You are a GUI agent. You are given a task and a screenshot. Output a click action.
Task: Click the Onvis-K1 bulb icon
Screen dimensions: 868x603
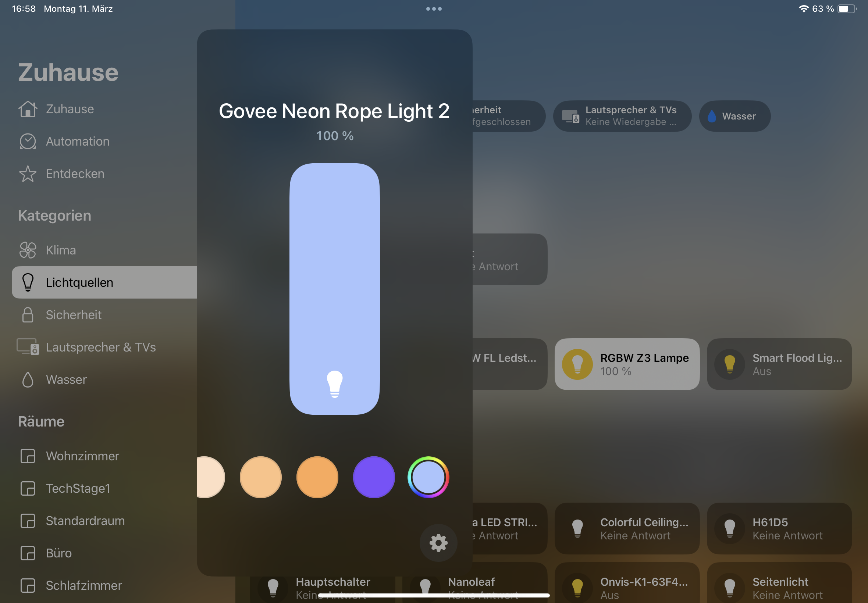point(577,586)
